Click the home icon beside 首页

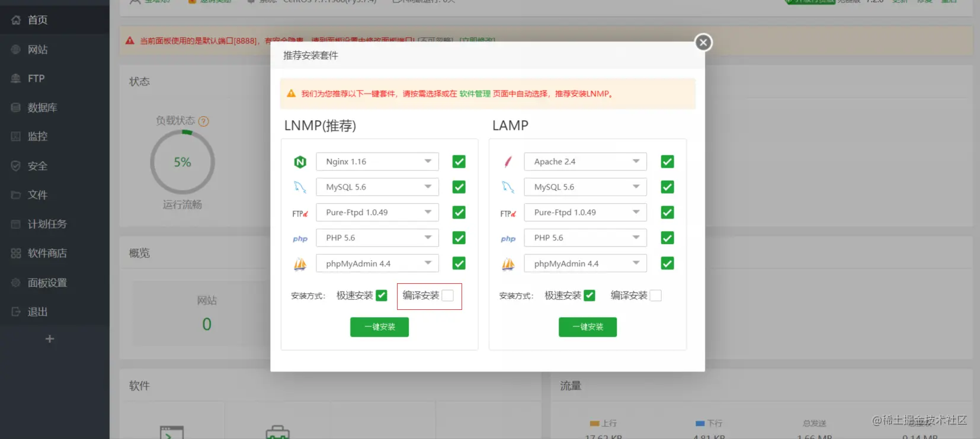[x=16, y=20]
